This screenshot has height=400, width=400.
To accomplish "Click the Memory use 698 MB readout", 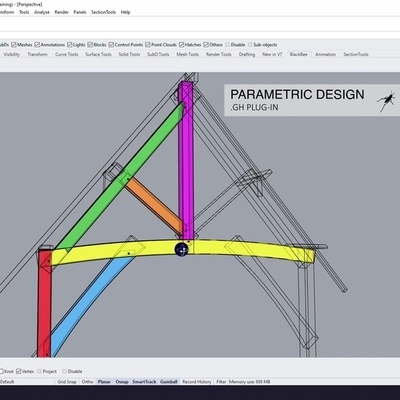I will pyautogui.click(x=250, y=382).
